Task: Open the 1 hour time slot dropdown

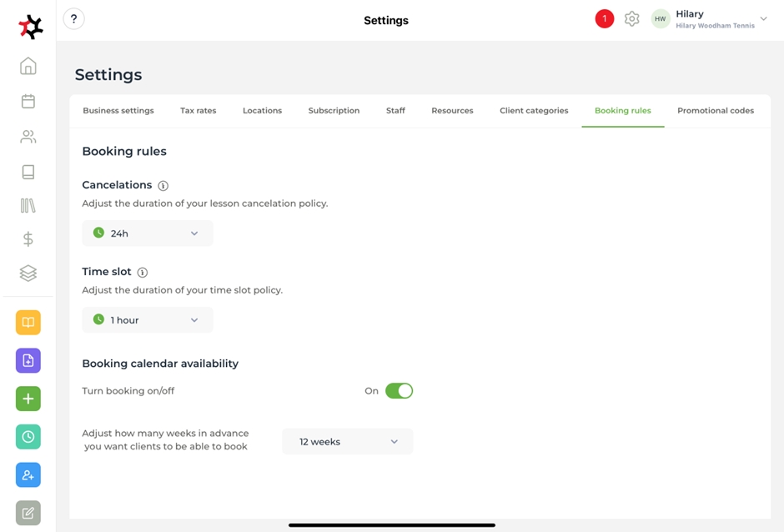Action: 148,320
